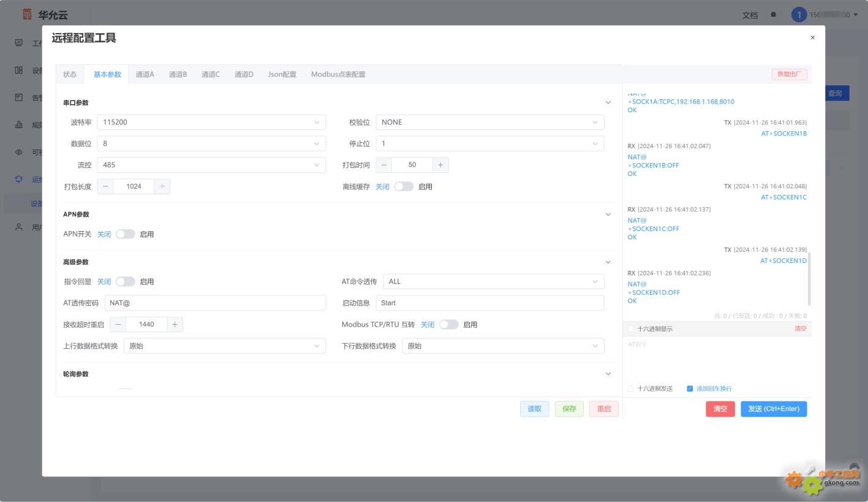
Task: Check the 十六进制显示 checkbox
Action: [x=631, y=329]
